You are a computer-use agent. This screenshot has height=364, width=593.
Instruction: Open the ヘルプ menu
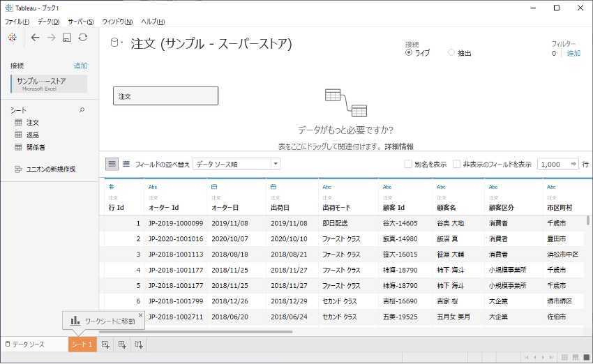153,22
